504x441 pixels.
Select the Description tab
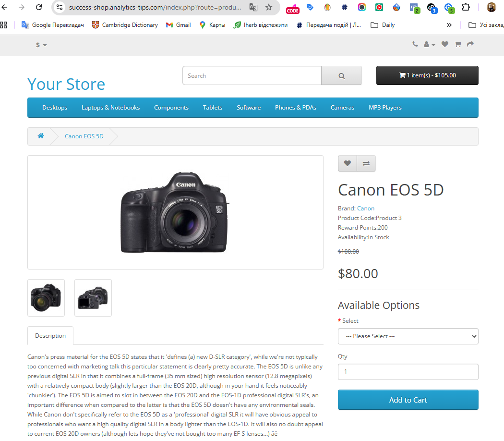pos(50,336)
